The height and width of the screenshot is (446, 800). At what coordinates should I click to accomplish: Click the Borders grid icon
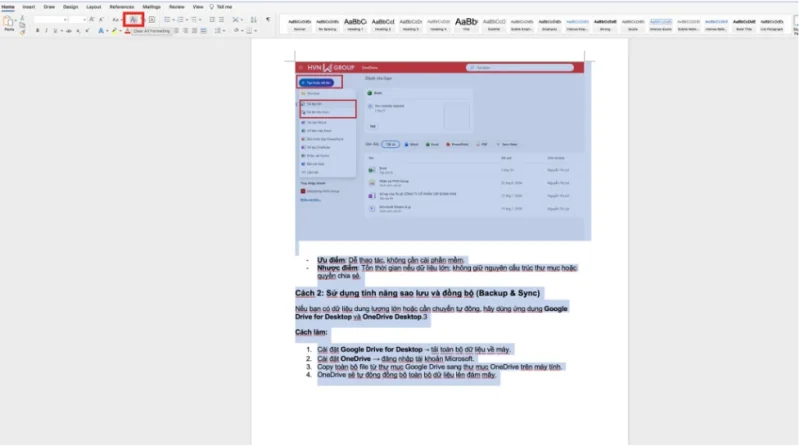click(x=249, y=31)
